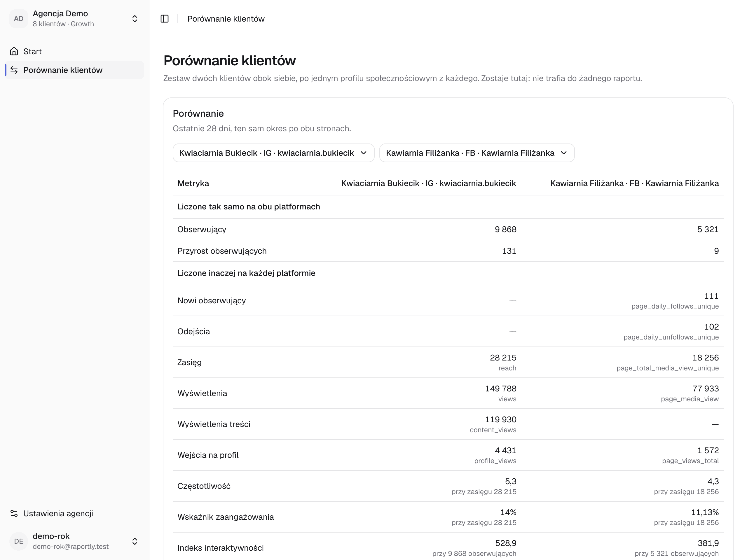Click the AD agency avatar

point(19,19)
